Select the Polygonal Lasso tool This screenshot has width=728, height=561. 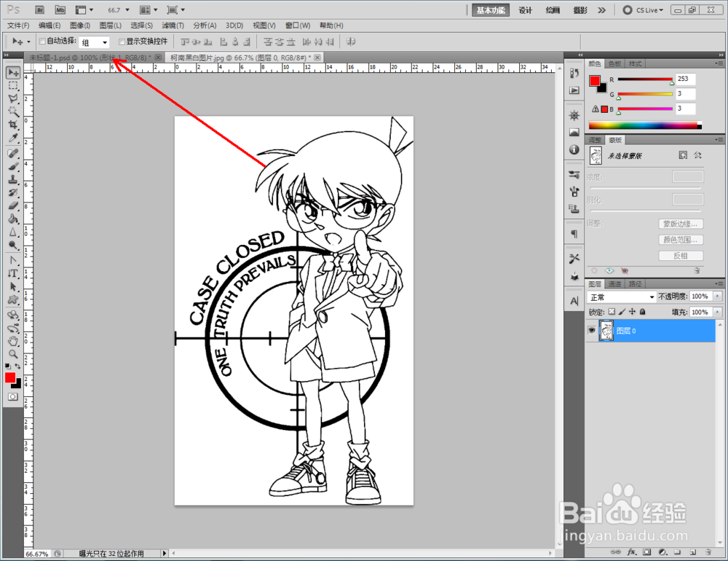tap(13, 98)
